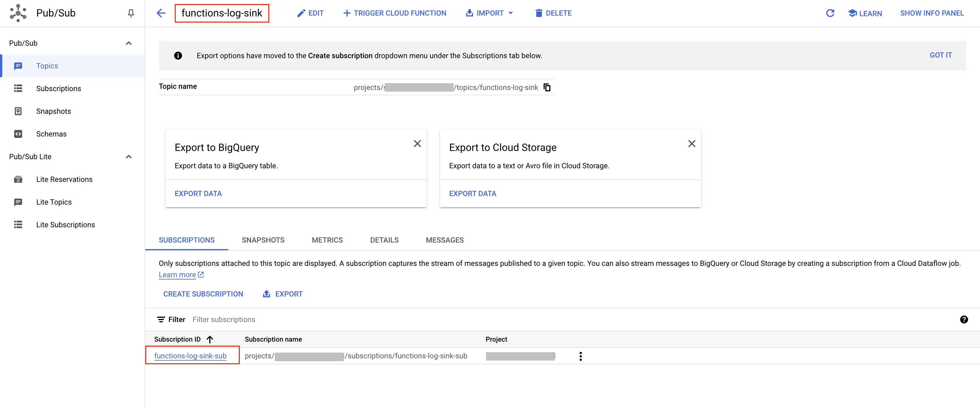Screen dimensions: 980x408
Task: Click TRIGGER CLOUD FUNCTION button
Action: (x=394, y=13)
